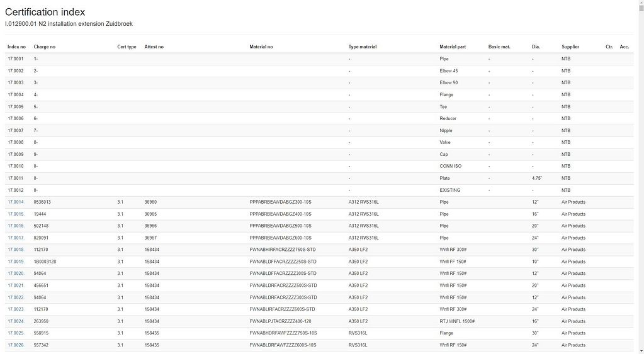
Task: Open index link 17.0016
Action: [x=16, y=226]
